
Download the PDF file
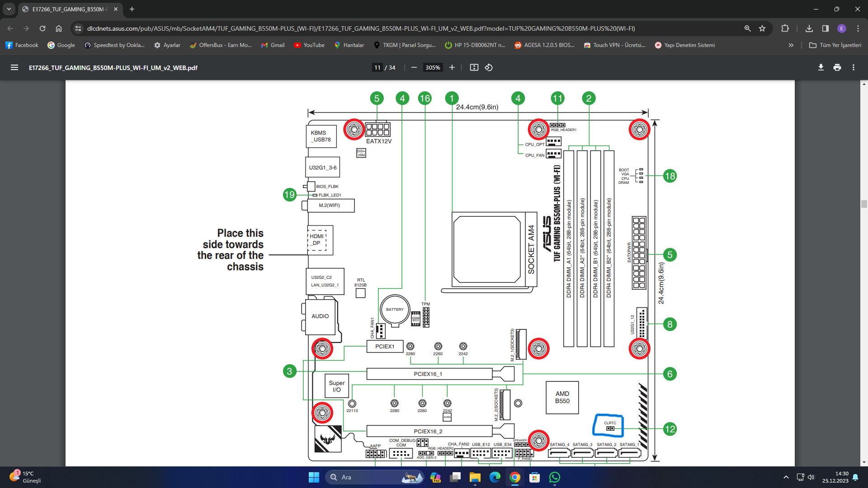point(821,67)
